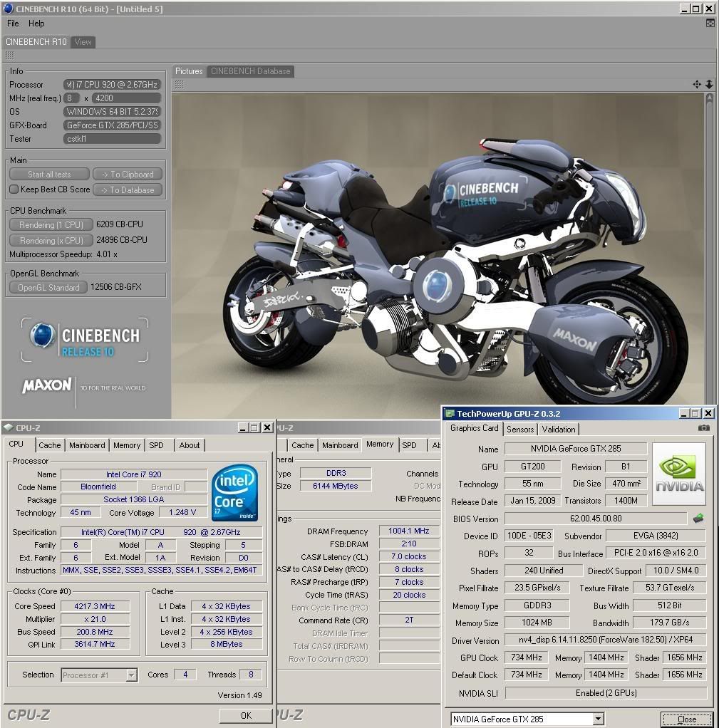The height and width of the screenshot is (728, 719).
Task: Toggle Keep Best CB Score checkbox
Action: (x=14, y=189)
